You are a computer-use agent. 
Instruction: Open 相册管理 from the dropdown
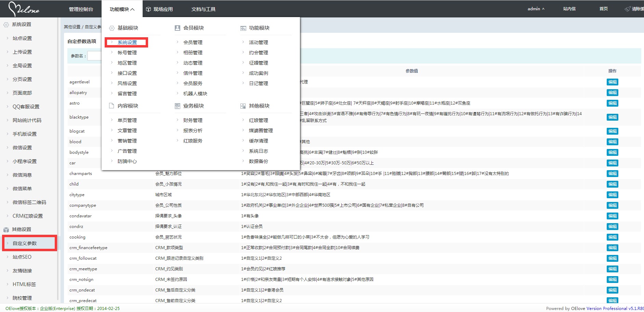pyautogui.click(x=193, y=53)
